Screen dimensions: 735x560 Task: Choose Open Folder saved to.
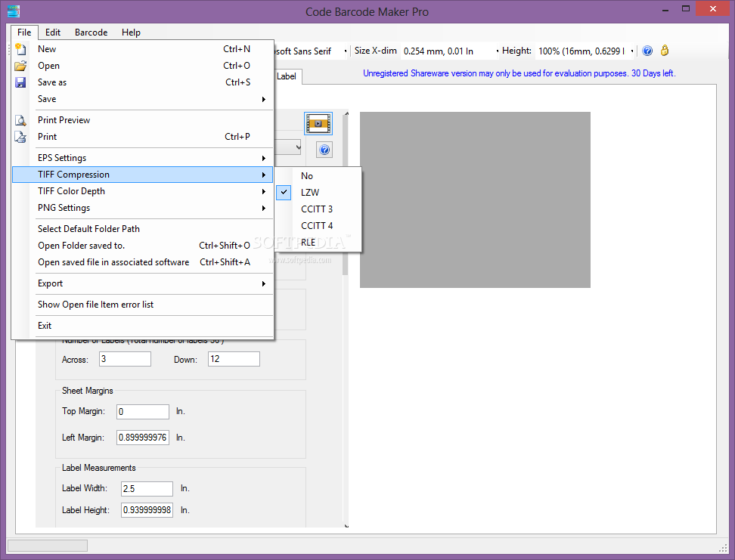coord(142,246)
